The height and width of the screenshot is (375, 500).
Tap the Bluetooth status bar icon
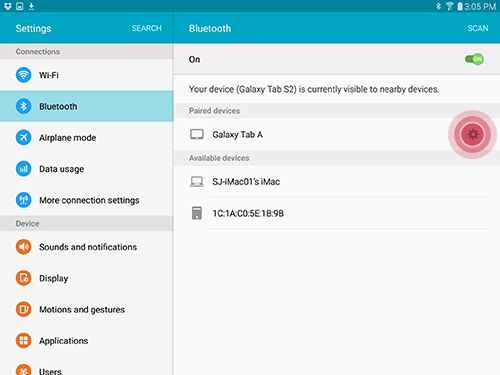[x=439, y=6]
